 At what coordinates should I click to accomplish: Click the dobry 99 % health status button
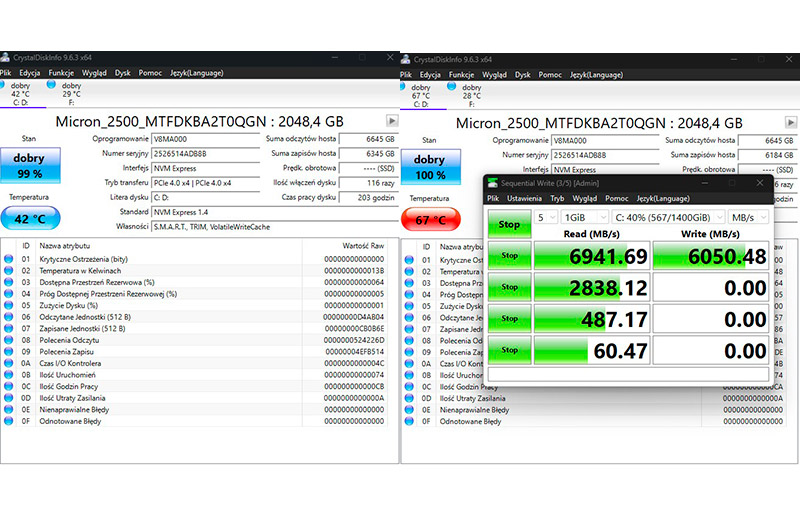pos(30,167)
